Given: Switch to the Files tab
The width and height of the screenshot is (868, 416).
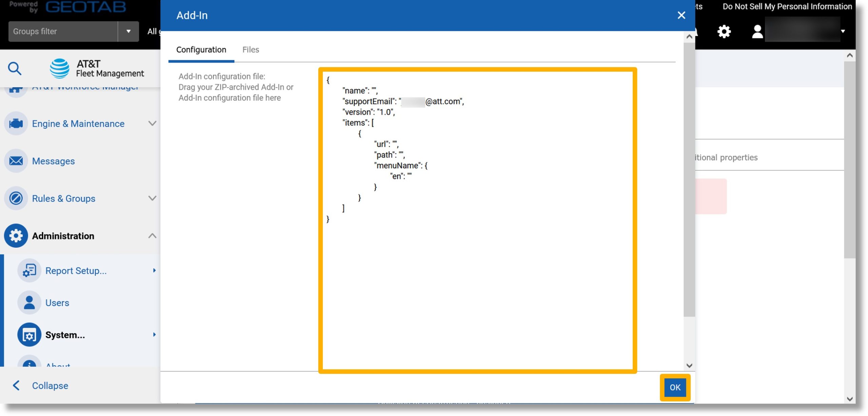Looking at the screenshot, I should 250,49.
